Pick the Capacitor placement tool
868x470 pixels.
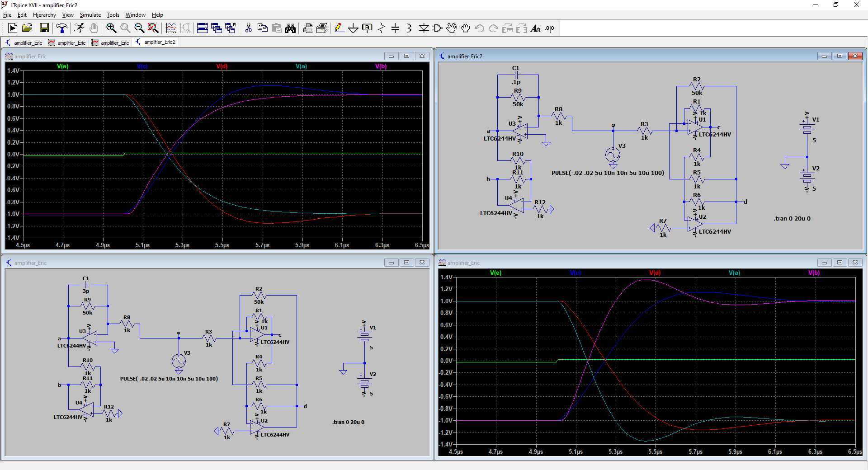tap(395, 28)
